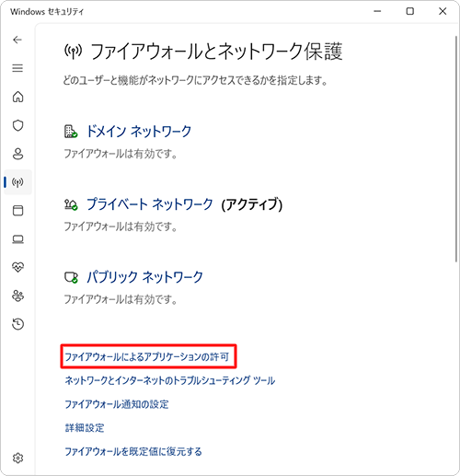The width and height of the screenshot is (460, 476).
Task: Open Protection history clock icon
Action: coord(17,324)
